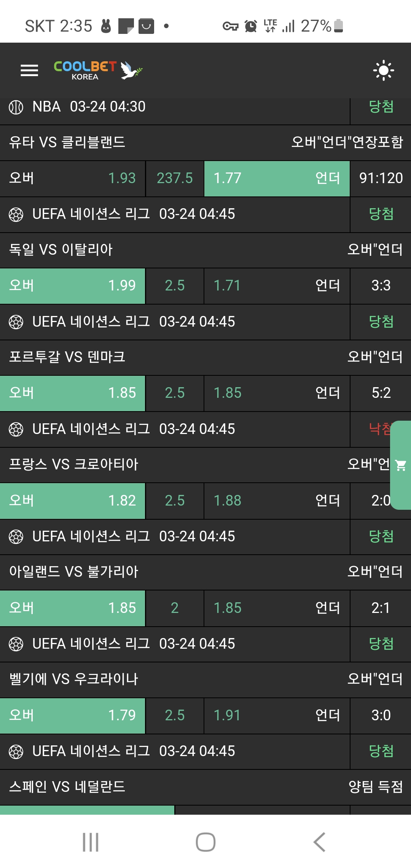
Task: Open the hamburger navigation menu
Action: pos(29,70)
